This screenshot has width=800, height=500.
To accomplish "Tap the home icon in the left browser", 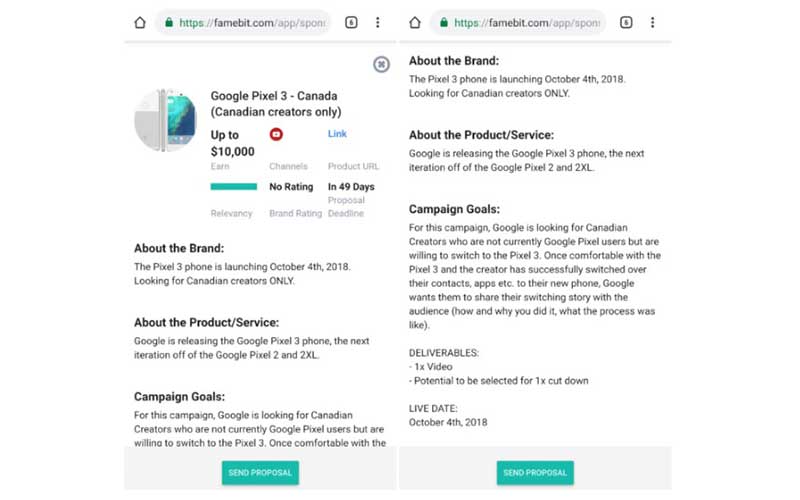I will point(140,23).
